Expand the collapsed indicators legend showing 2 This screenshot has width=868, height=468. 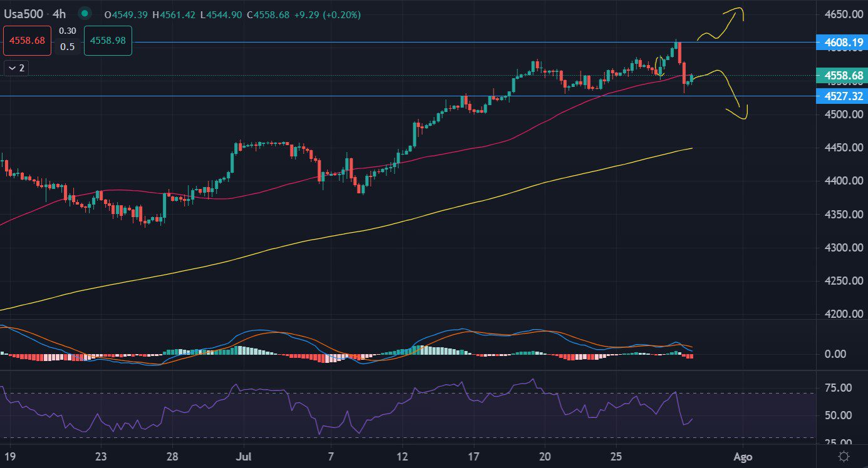(x=17, y=68)
